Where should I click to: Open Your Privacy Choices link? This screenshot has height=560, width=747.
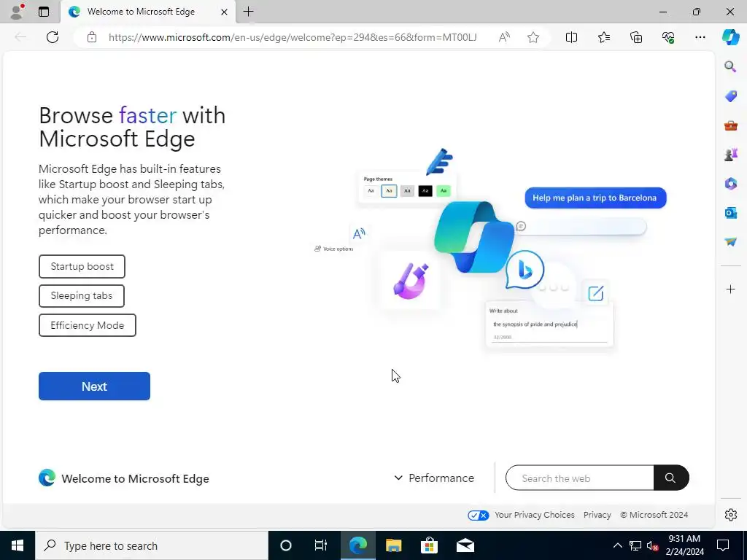click(x=534, y=515)
